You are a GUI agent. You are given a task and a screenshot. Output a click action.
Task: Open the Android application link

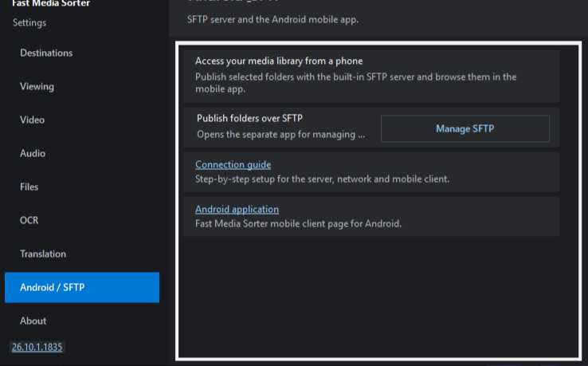click(x=237, y=209)
